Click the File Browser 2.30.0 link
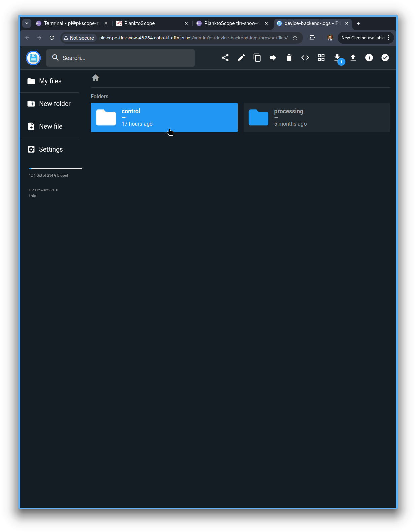Screen dimensions: 416x532 [43, 190]
